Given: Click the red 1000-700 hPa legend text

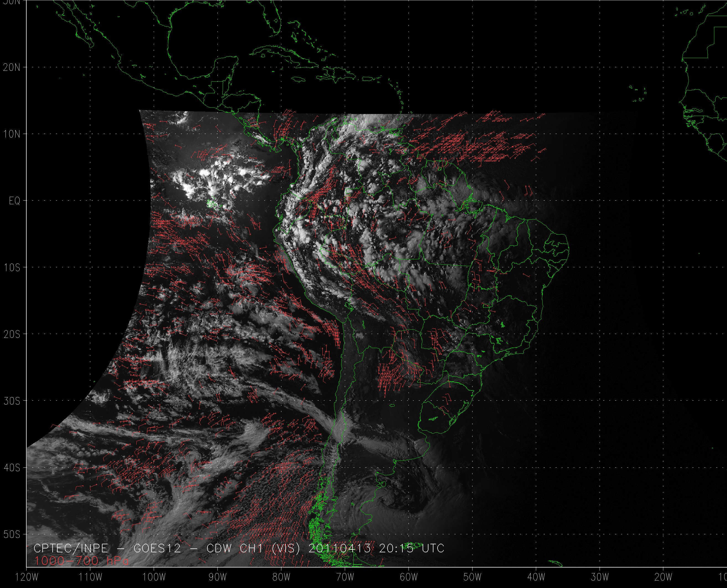Looking at the screenshot, I should coord(81,561).
